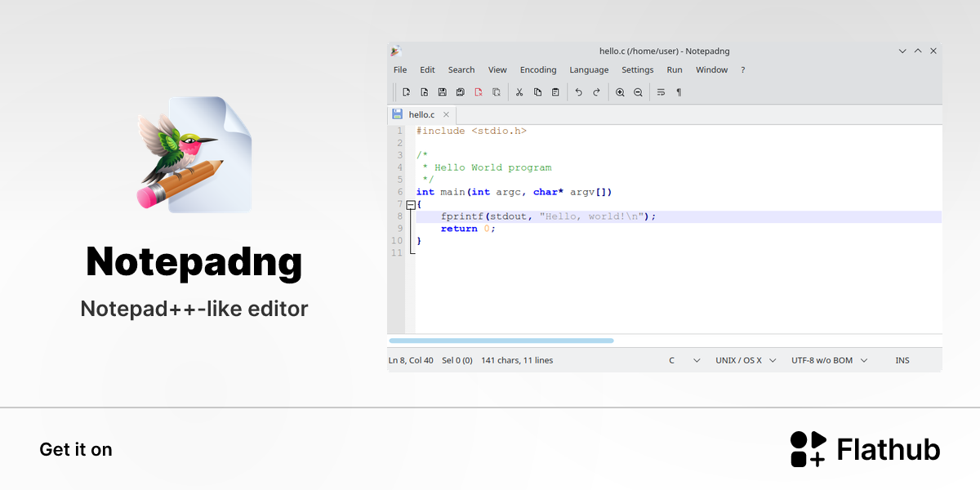Click the '141 chars, 11 lines' status text
980x490 pixels.
coord(517,360)
